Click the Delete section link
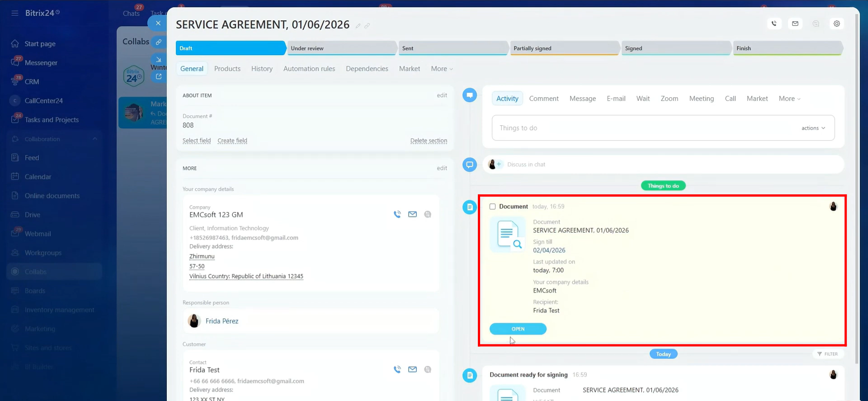This screenshot has width=868, height=401. pyautogui.click(x=428, y=141)
